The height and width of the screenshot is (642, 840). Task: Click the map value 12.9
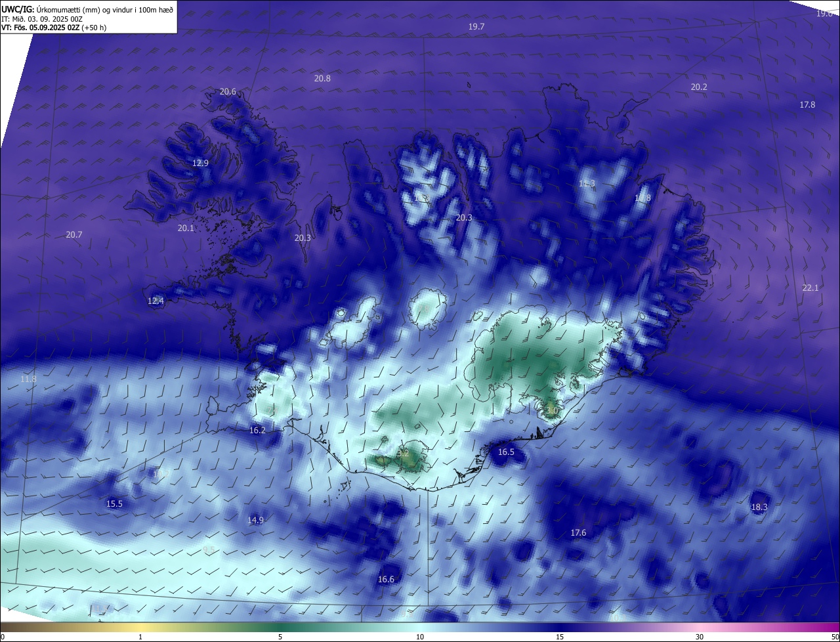click(200, 163)
